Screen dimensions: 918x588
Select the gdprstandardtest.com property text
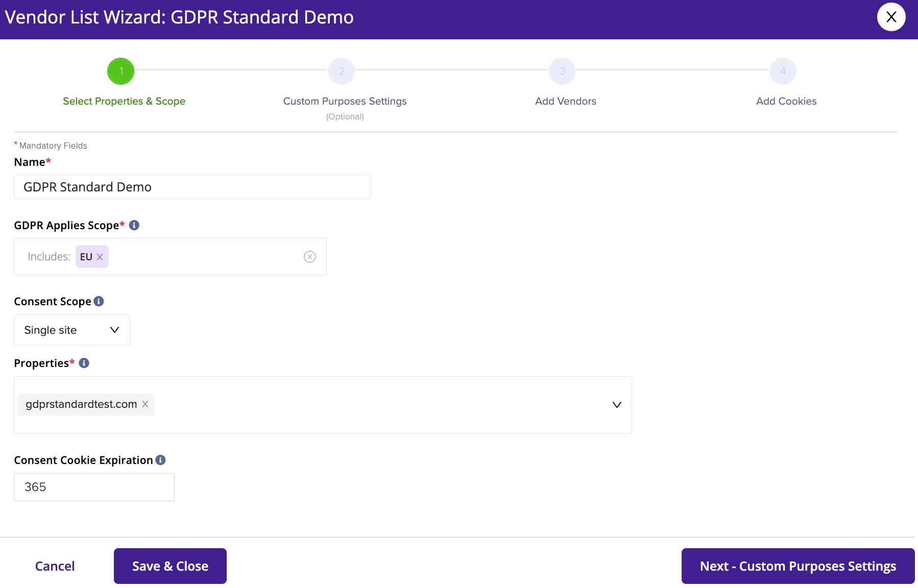pos(82,404)
